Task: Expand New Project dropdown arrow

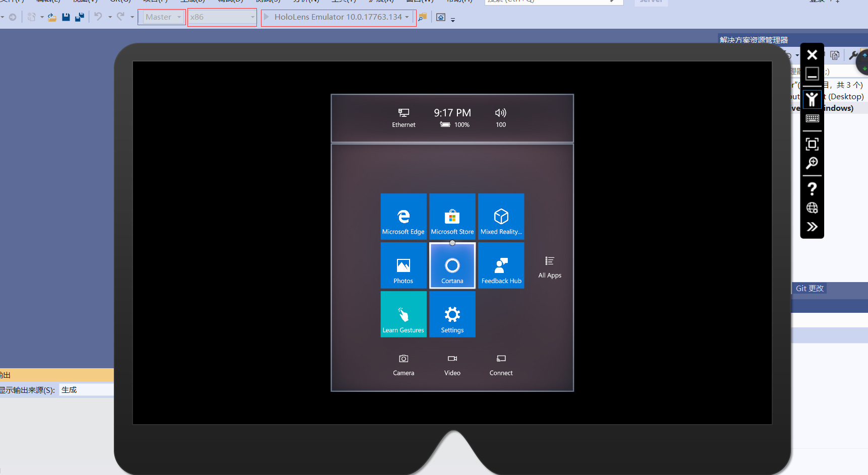Action: 42,17
